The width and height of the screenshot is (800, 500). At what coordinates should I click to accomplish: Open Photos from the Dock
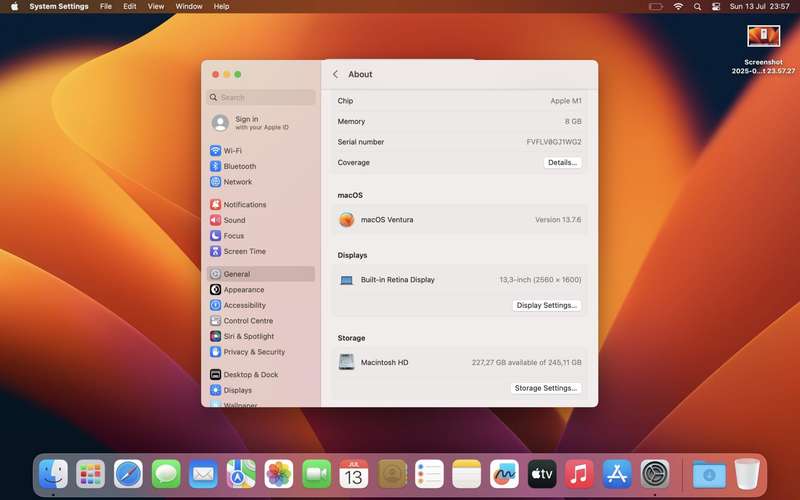pos(279,474)
